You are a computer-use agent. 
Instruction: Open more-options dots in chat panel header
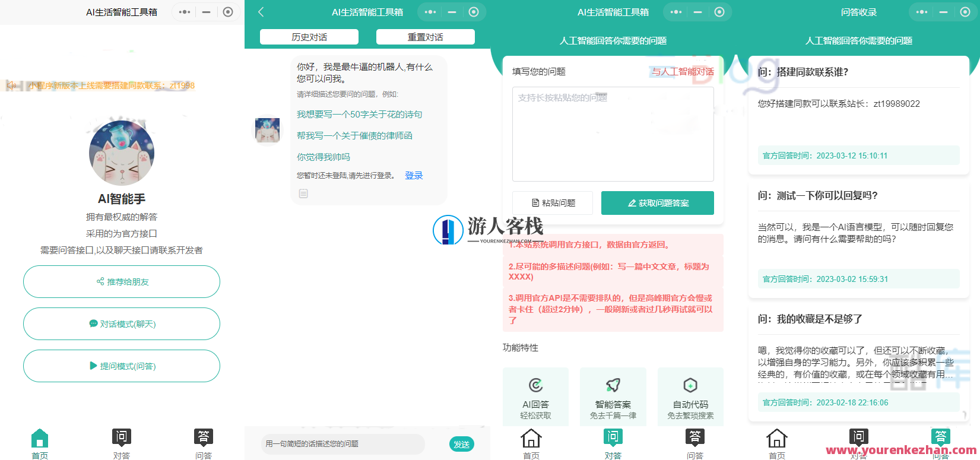point(430,12)
